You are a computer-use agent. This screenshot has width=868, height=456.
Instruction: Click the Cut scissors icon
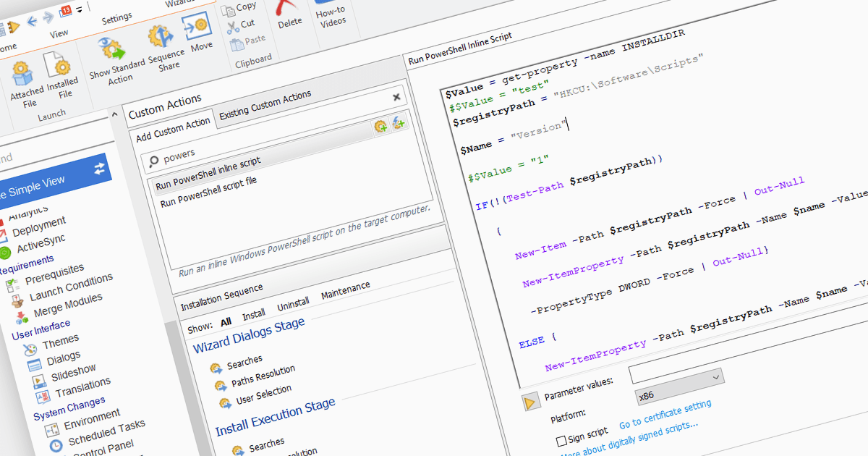pyautogui.click(x=232, y=27)
